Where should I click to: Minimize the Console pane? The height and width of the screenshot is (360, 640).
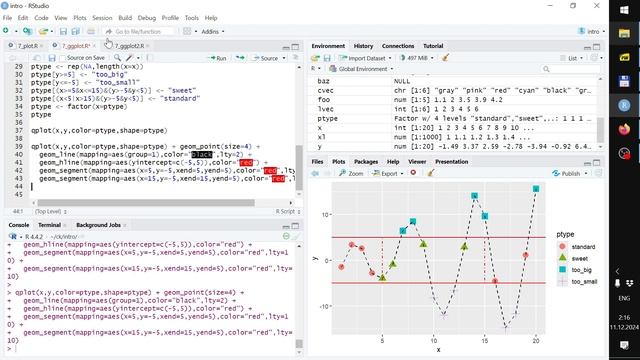point(286,226)
